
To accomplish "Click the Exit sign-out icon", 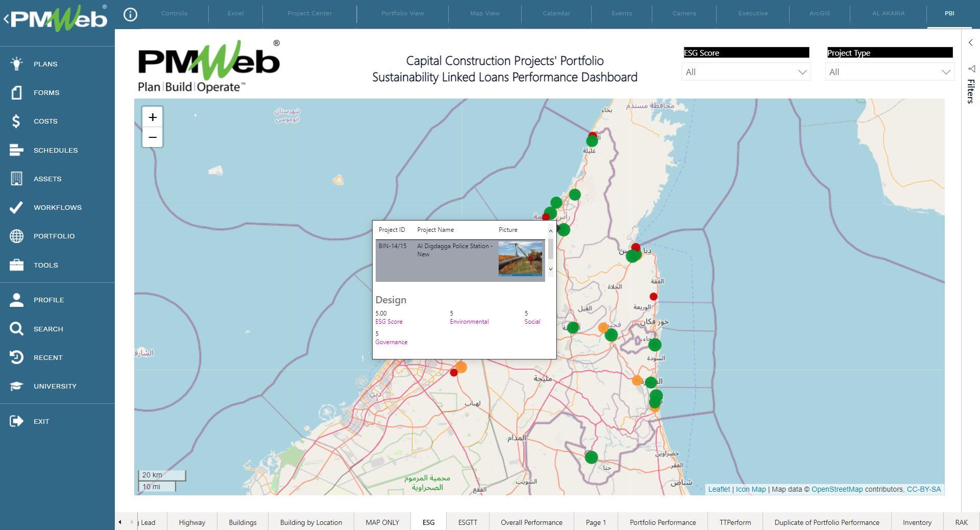I will pyautogui.click(x=16, y=421).
